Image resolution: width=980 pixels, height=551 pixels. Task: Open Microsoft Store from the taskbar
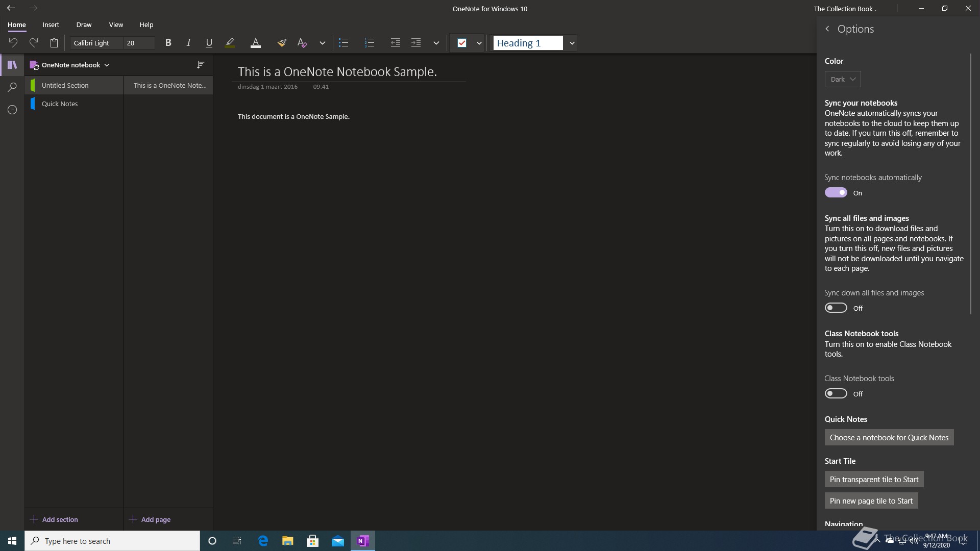(x=313, y=541)
